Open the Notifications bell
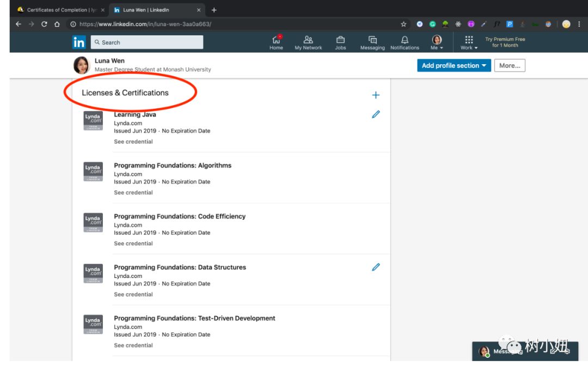Viewport: 588px width, 372px height. (405, 43)
